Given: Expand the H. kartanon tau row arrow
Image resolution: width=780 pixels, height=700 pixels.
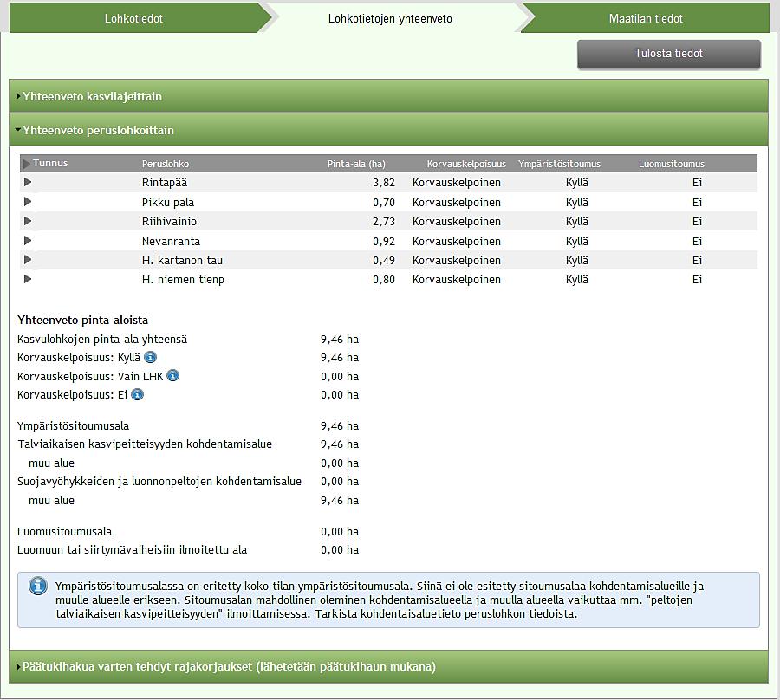Looking at the screenshot, I should [x=28, y=260].
